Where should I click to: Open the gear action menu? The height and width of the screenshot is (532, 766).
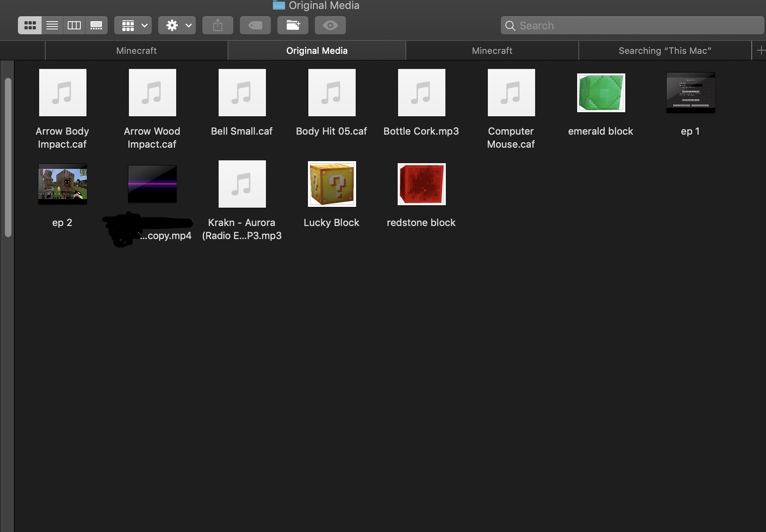pos(177,25)
